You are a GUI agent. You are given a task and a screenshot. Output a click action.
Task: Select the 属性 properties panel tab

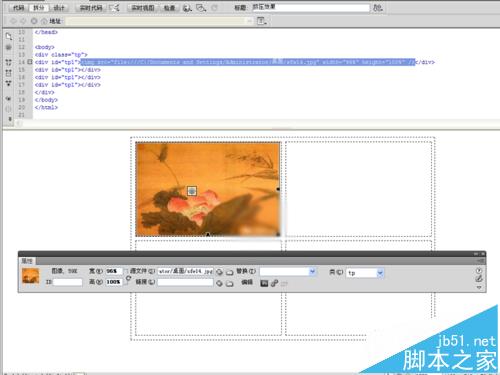point(27,261)
